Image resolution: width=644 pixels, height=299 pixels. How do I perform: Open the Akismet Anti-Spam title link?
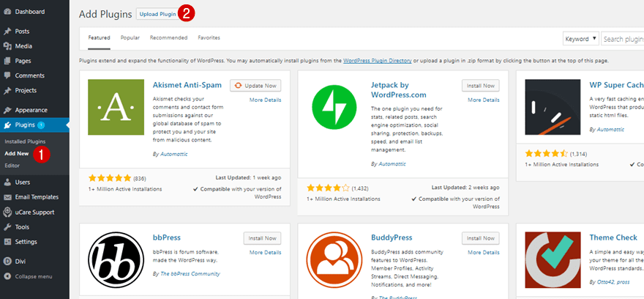pos(187,85)
